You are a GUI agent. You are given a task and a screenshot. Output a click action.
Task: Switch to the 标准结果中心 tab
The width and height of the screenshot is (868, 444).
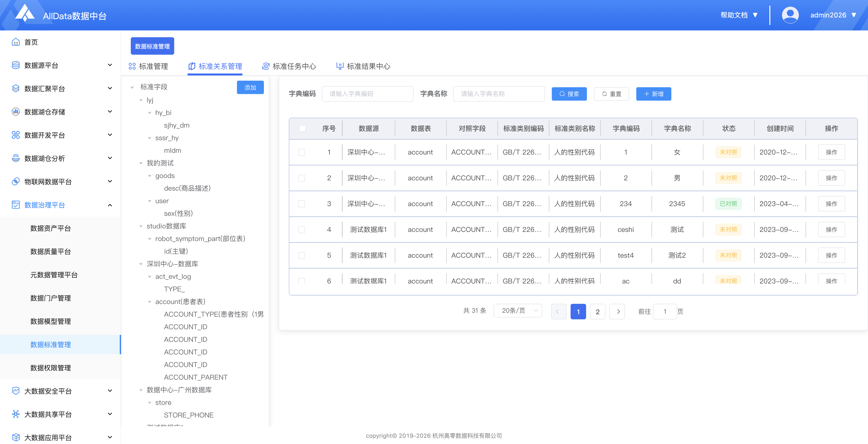[x=363, y=66]
